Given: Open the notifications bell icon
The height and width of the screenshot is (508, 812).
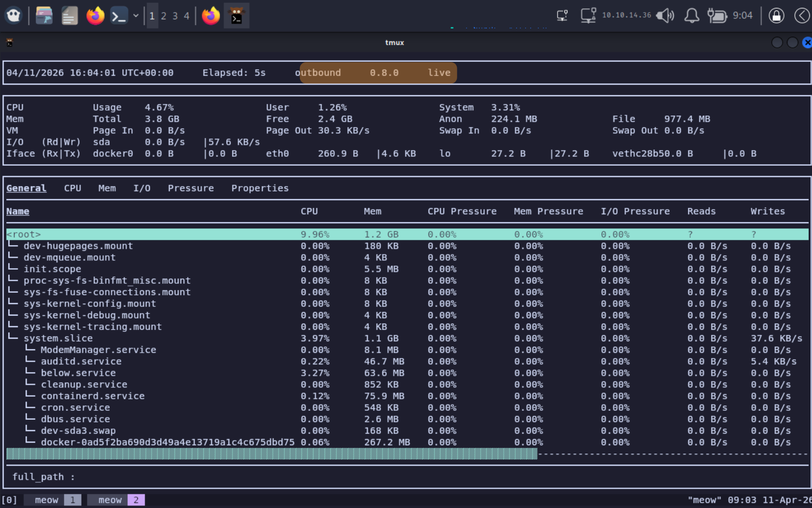Looking at the screenshot, I should [692, 16].
